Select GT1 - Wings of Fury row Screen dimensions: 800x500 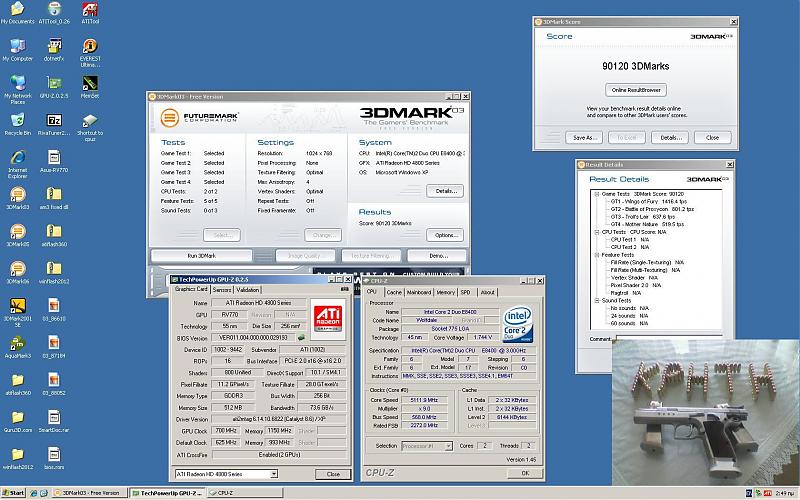pos(648,202)
